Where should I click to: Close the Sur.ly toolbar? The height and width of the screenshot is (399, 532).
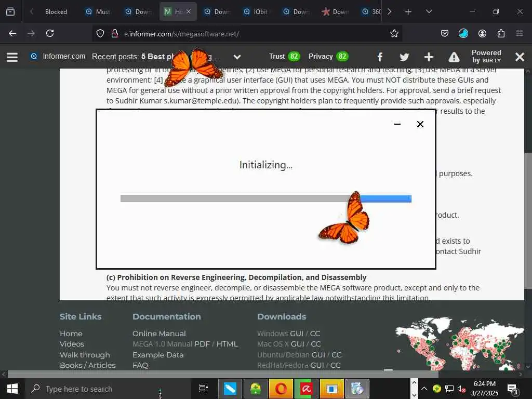point(520,57)
